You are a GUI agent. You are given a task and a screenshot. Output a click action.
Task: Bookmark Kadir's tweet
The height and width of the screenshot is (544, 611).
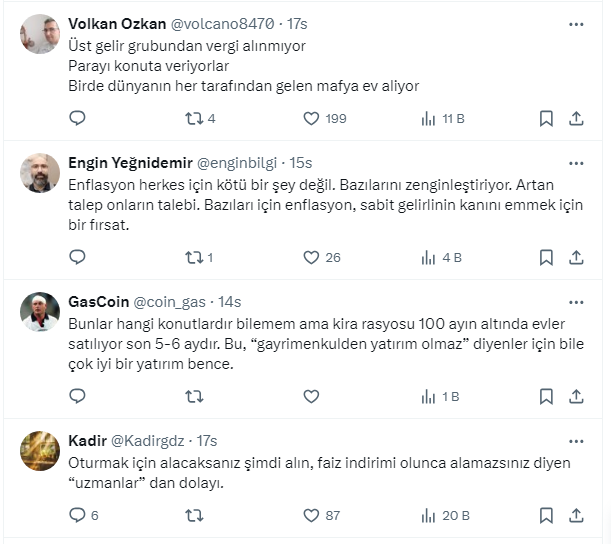tap(546, 515)
